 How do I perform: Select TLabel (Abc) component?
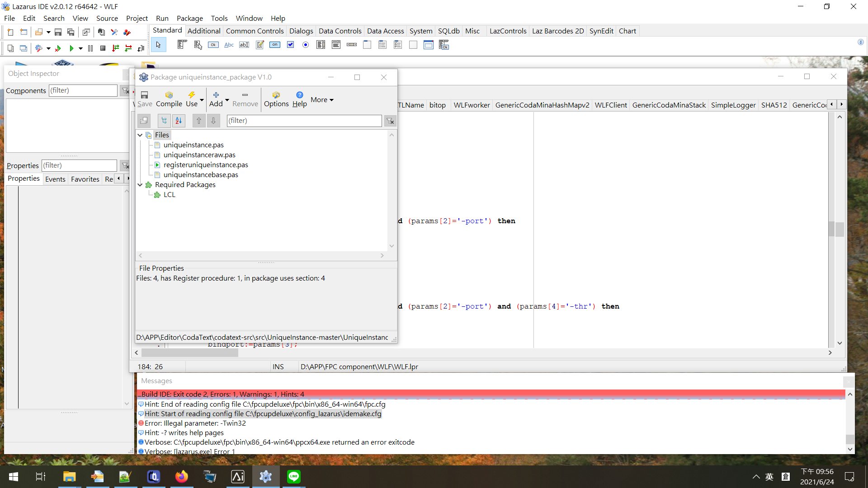(229, 45)
